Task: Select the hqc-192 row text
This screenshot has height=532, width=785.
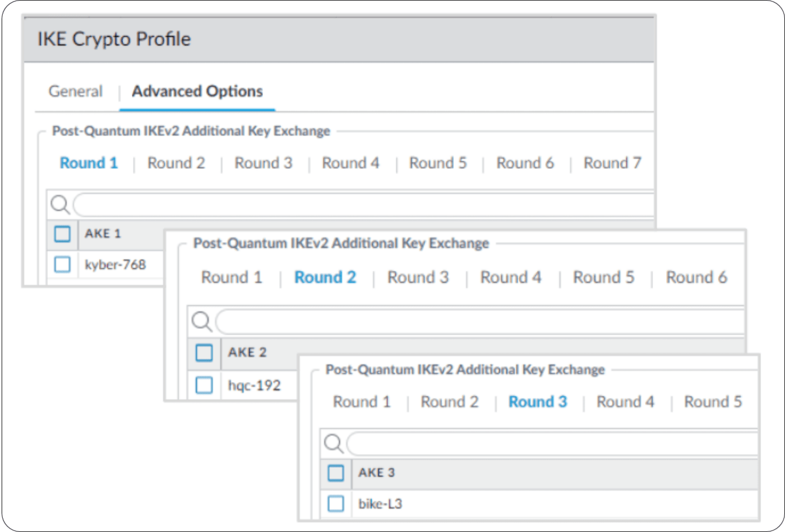Action: click(x=255, y=385)
